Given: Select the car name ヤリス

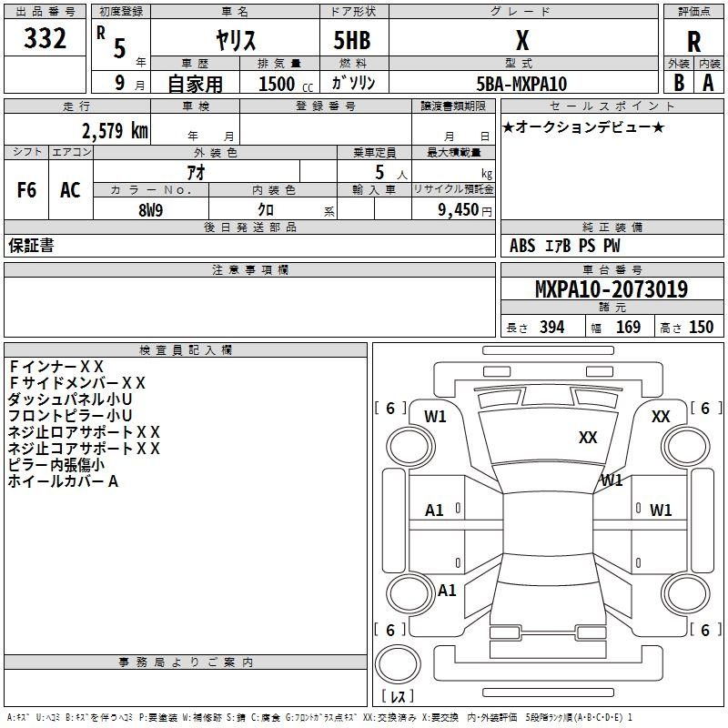Looking at the screenshot, I should click(x=236, y=40).
